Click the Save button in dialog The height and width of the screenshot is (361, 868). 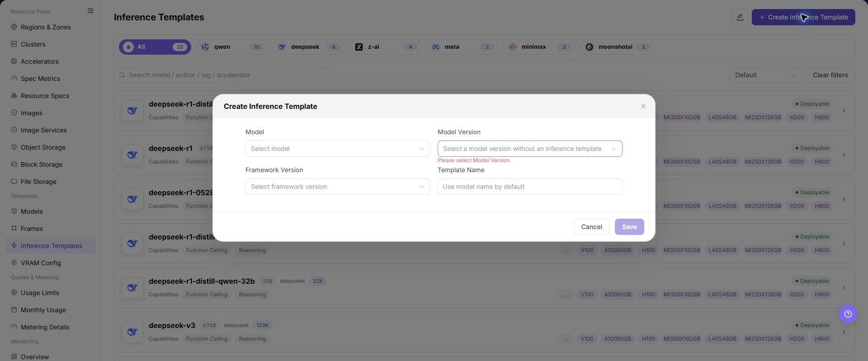(x=629, y=227)
